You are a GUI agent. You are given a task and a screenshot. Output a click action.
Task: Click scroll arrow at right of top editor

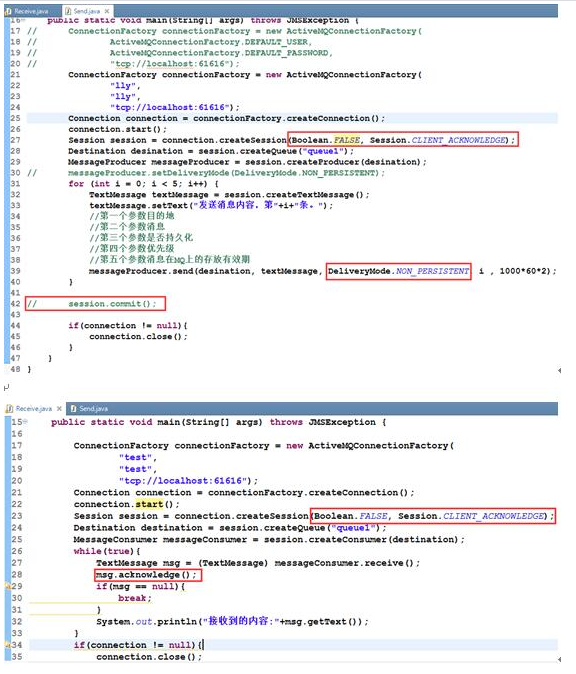coord(559,370)
